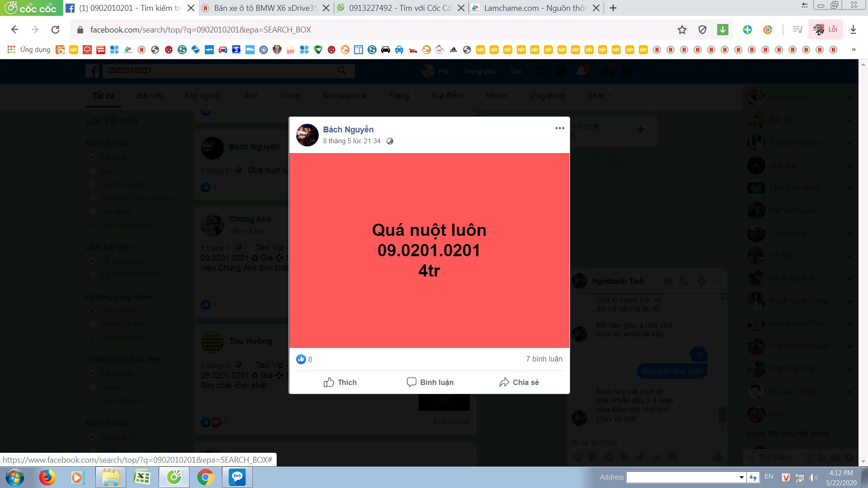Expand the bookmarks overflow chevron
Screen dimensions: 868x488
(854, 50)
